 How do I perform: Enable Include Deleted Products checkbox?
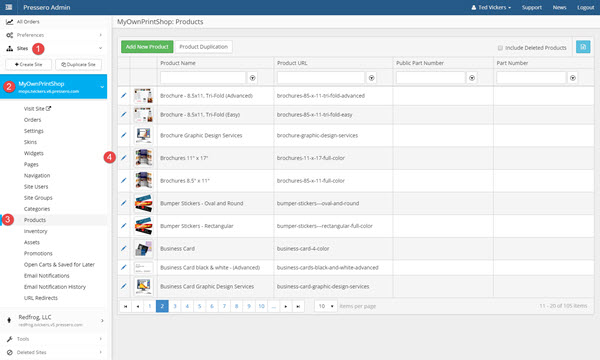click(500, 48)
